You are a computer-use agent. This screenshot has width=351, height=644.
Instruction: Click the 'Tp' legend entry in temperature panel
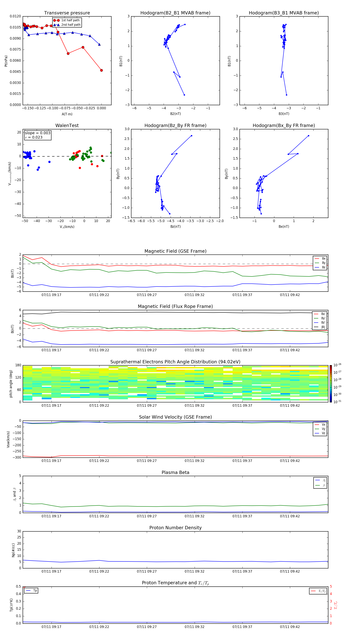click(31, 591)
